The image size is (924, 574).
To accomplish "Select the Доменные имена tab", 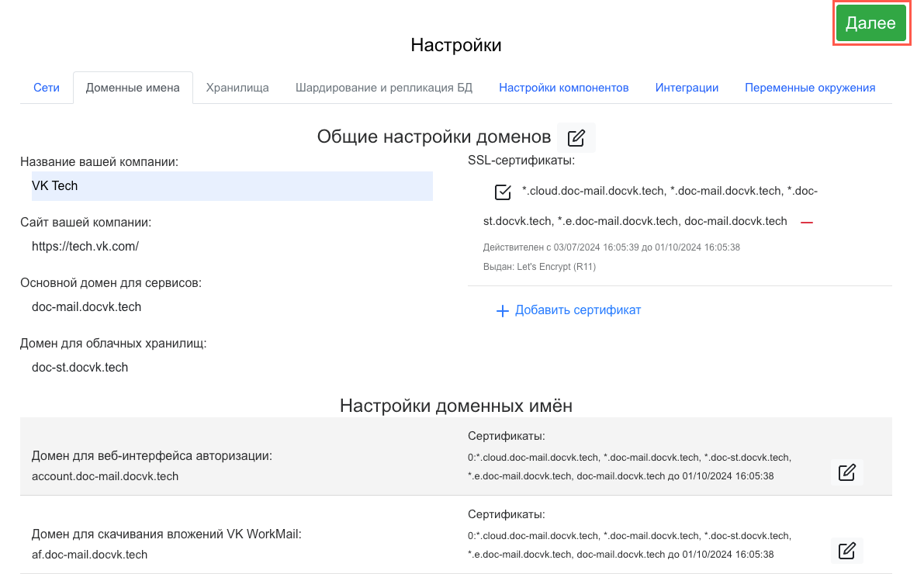I will click(133, 88).
